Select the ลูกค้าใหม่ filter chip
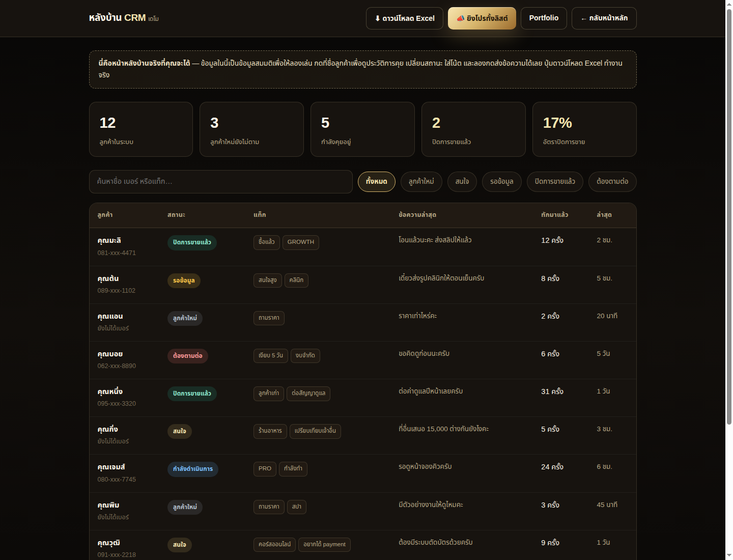 coord(421,182)
